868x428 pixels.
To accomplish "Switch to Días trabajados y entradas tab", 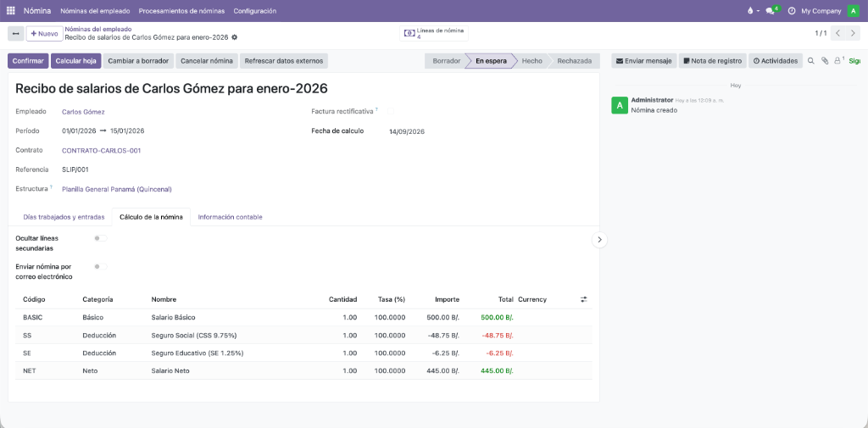I will click(x=64, y=217).
